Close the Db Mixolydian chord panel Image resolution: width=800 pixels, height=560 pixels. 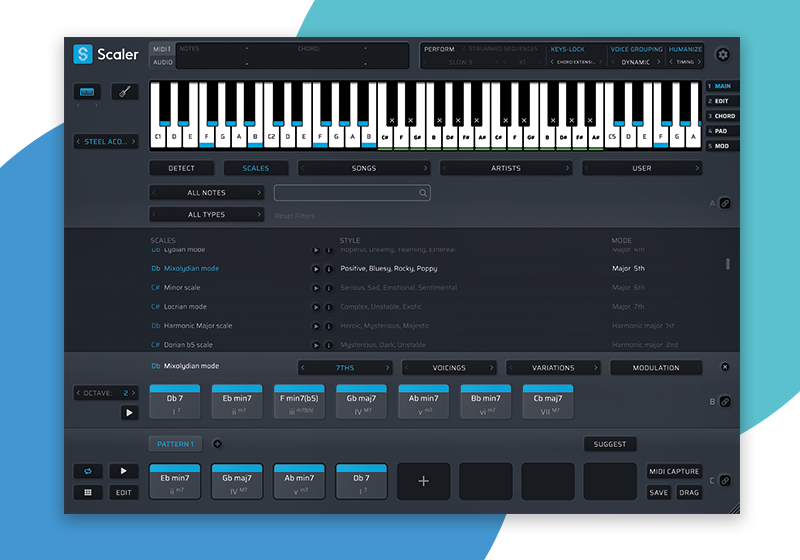(x=725, y=367)
